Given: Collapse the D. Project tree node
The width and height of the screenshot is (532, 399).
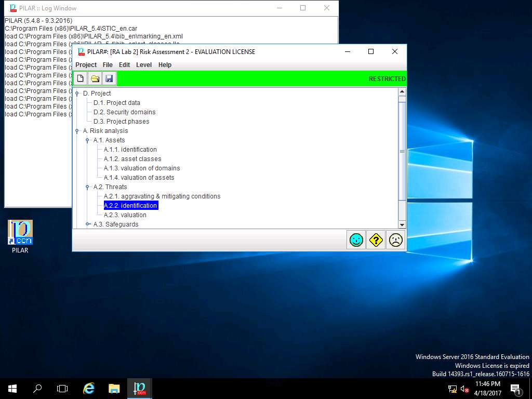Looking at the screenshot, I should coord(77,94).
